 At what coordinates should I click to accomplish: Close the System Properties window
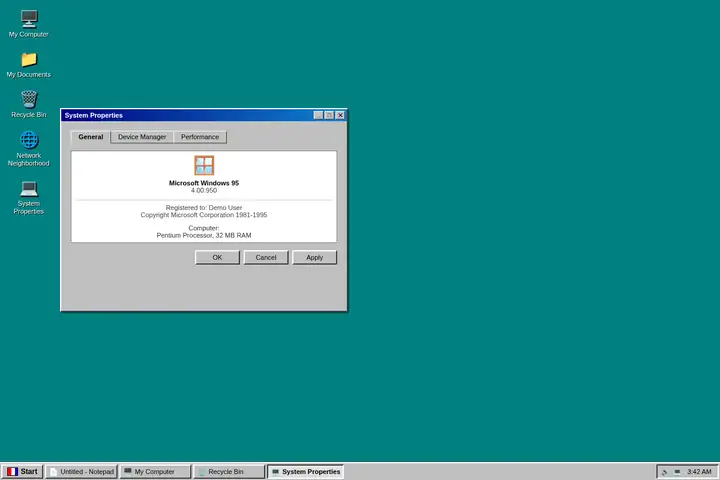pyautogui.click(x=340, y=115)
